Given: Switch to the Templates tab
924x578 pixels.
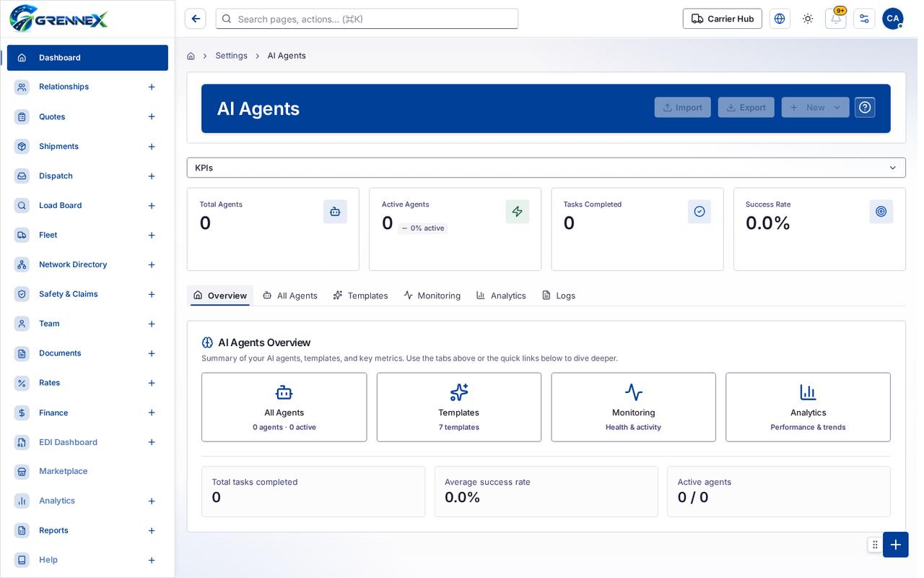Looking at the screenshot, I should 360,296.
